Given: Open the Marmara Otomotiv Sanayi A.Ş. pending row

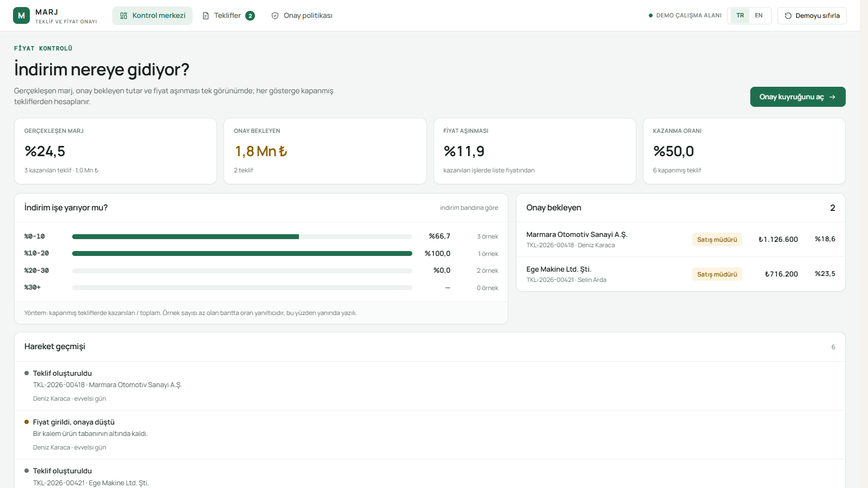Looking at the screenshot, I should (681, 240).
